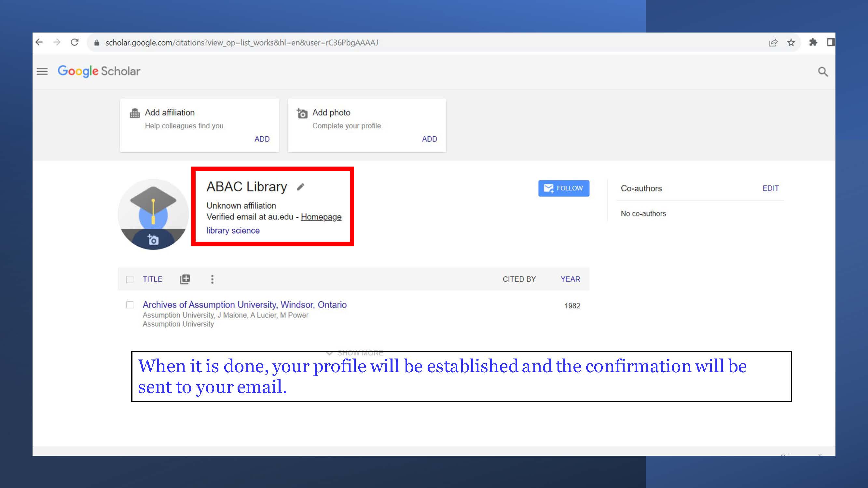
Task: Click the Add photo camera icon
Action: (302, 113)
